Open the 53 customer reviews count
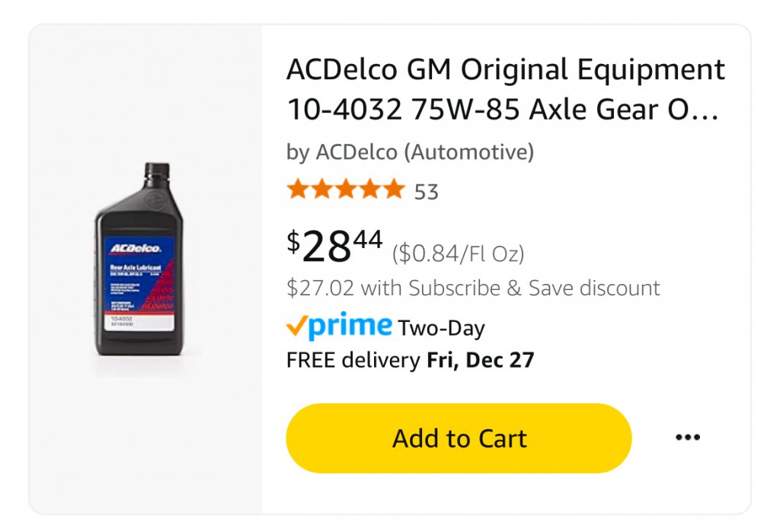This screenshot has height=532, width=780. point(427,192)
